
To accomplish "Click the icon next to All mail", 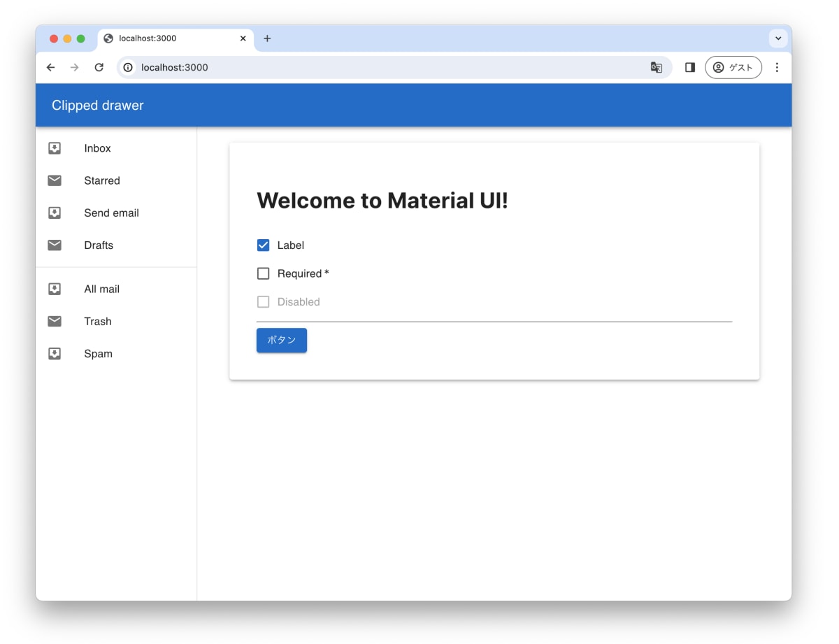I will coord(55,289).
